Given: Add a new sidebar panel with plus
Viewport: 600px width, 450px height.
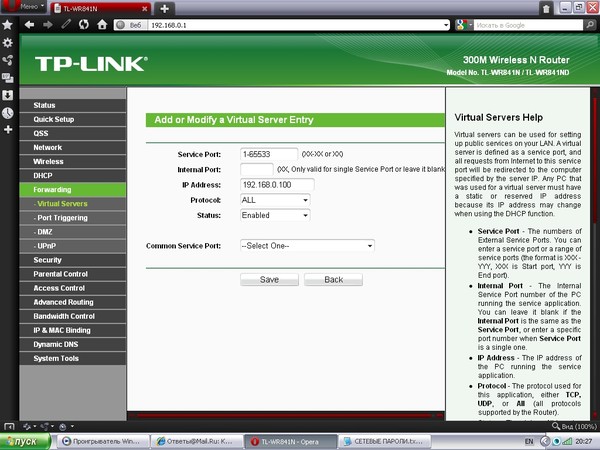Looking at the screenshot, I should (7, 130).
